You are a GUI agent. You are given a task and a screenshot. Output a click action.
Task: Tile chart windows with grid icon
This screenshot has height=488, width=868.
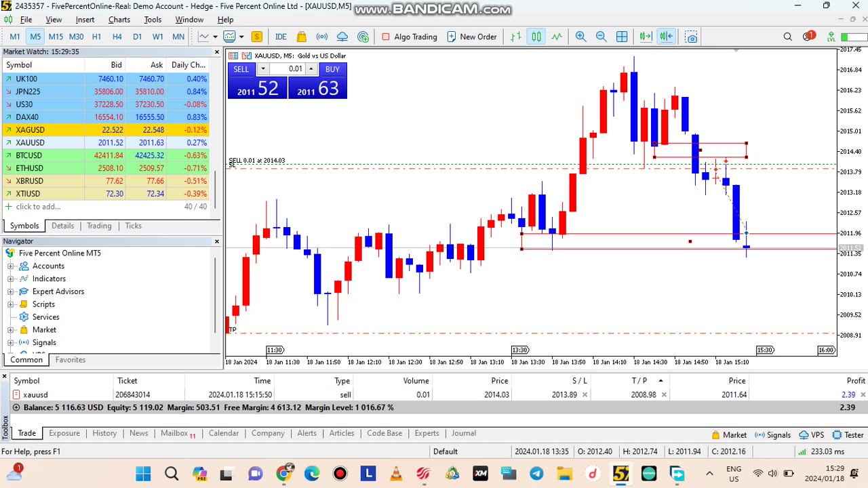[x=622, y=37]
